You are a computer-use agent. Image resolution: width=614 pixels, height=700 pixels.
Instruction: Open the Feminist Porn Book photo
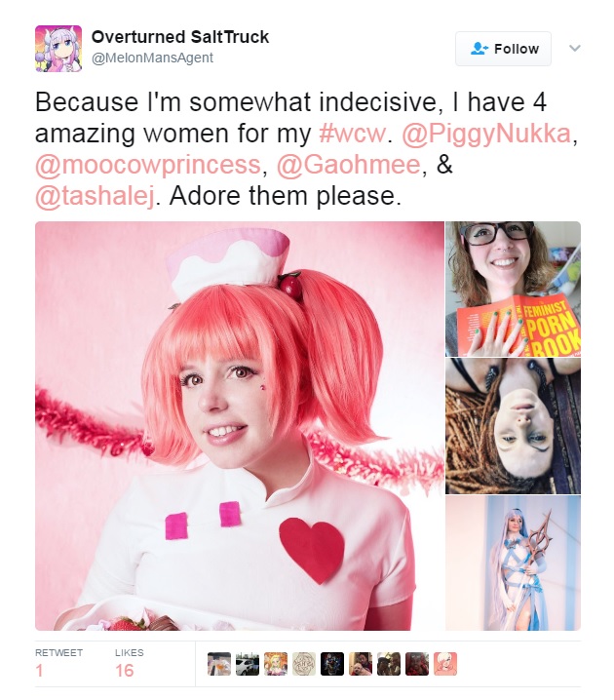514,289
